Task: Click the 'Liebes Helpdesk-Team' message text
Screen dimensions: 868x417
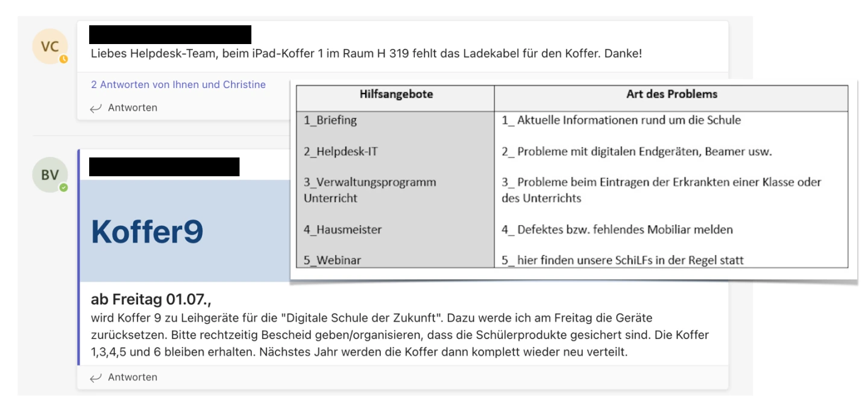Action: point(366,53)
